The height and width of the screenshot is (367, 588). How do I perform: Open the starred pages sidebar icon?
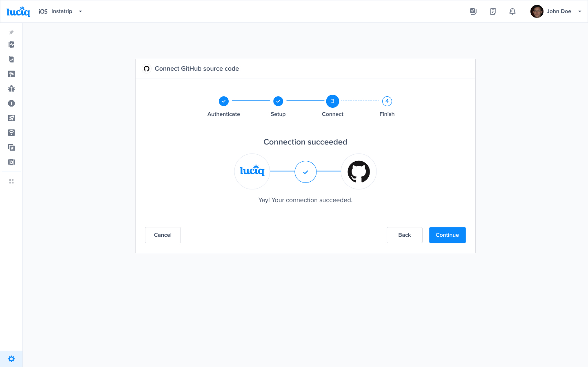tap(11, 147)
